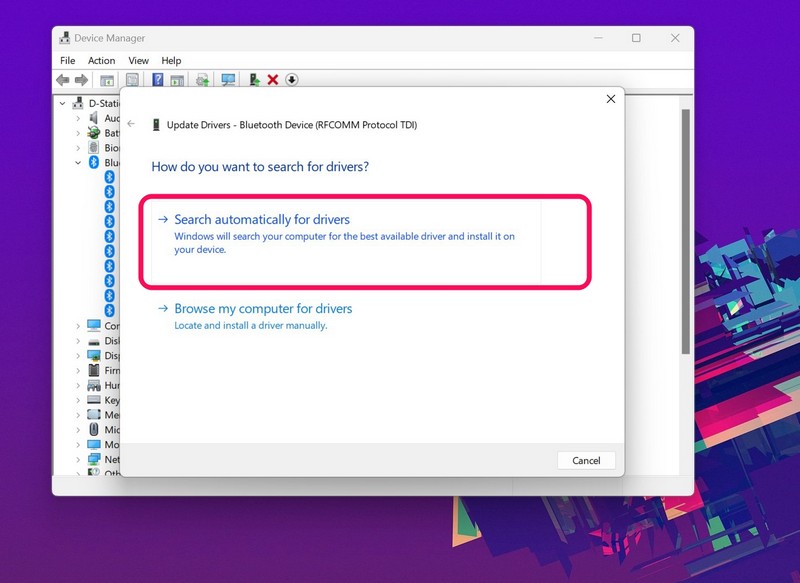The height and width of the screenshot is (583, 800).
Task: Expand the Keyboards category in device tree
Action: (78, 400)
